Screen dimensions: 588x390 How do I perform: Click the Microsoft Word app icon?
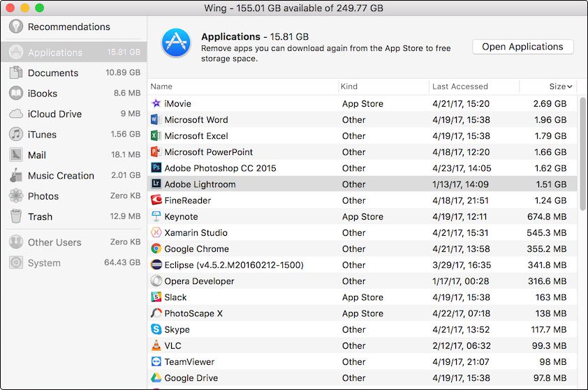(156, 119)
